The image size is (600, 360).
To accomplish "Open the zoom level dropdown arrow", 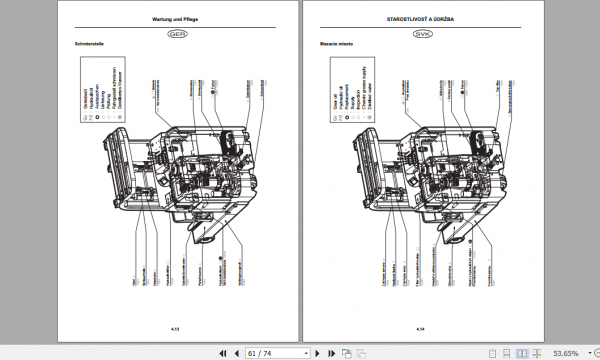I will [x=590, y=353].
